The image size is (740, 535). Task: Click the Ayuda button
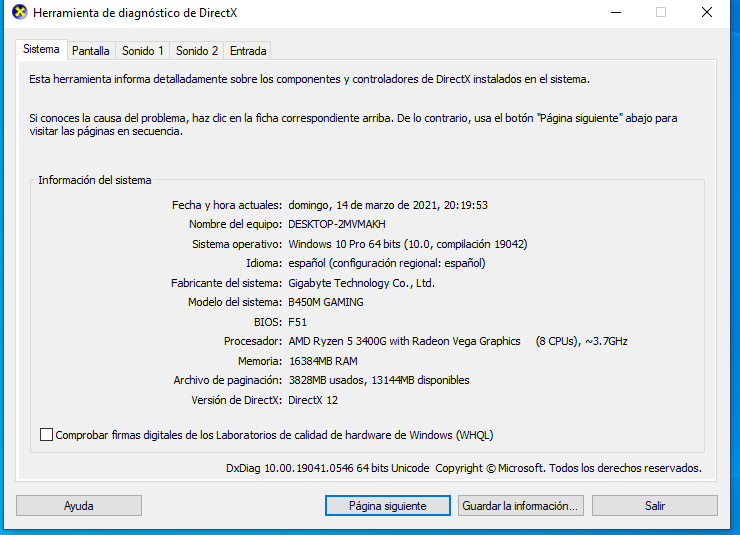pyautogui.click(x=79, y=506)
